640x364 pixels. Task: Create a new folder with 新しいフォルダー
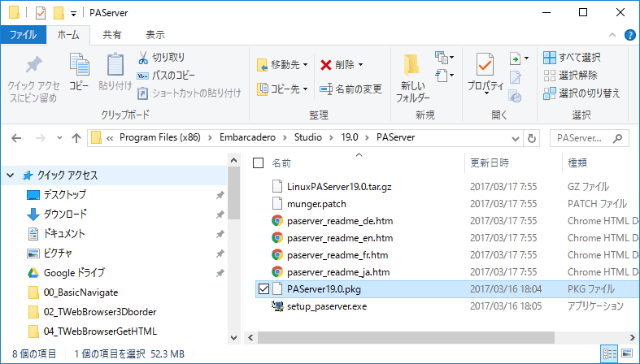pyautogui.click(x=412, y=77)
